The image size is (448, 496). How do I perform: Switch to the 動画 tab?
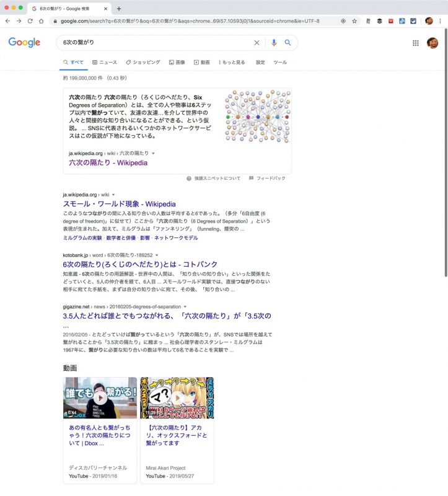click(202, 63)
